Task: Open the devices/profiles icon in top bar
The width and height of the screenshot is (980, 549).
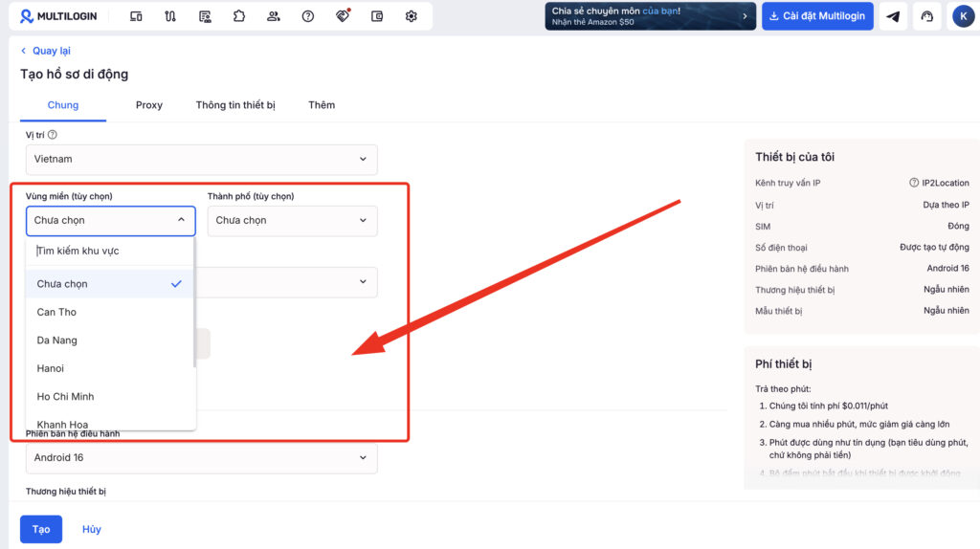Action: pos(136,16)
